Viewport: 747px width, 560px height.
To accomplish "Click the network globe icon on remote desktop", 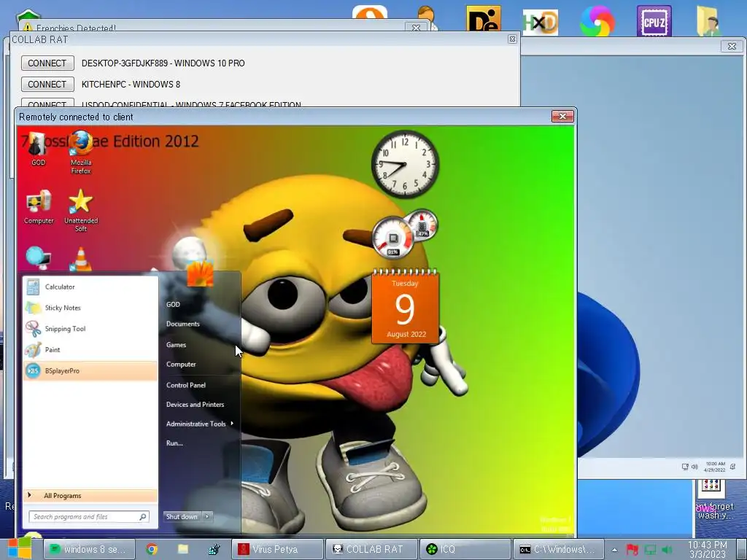I will click(x=38, y=259).
